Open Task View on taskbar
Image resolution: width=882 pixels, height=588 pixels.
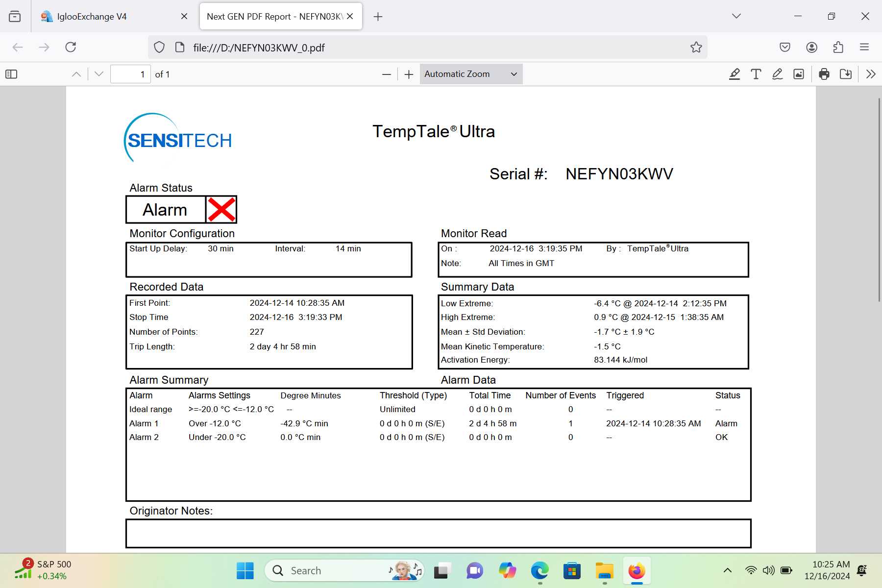tap(441, 570)
